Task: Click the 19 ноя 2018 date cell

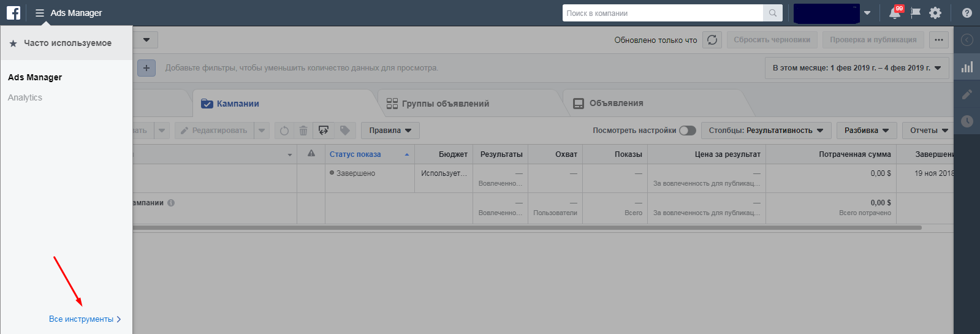Action: click(x=925, y=178)
